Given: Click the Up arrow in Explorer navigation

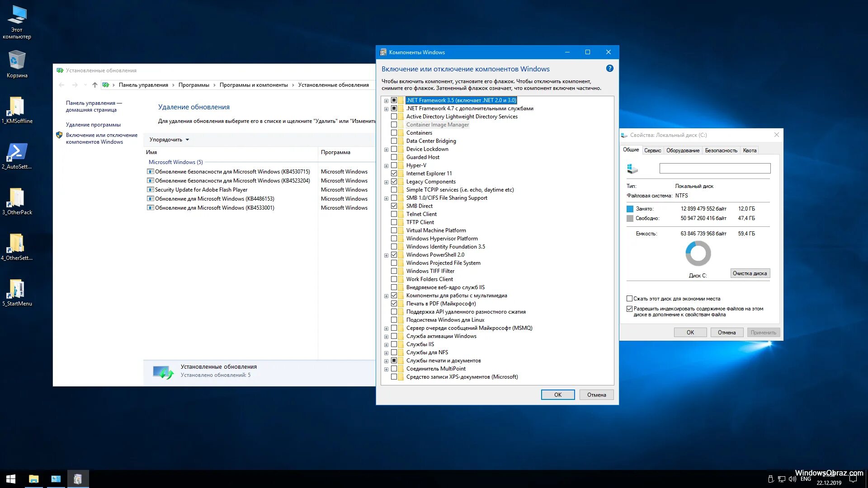Looking at the screenshot, I should 94,85.
